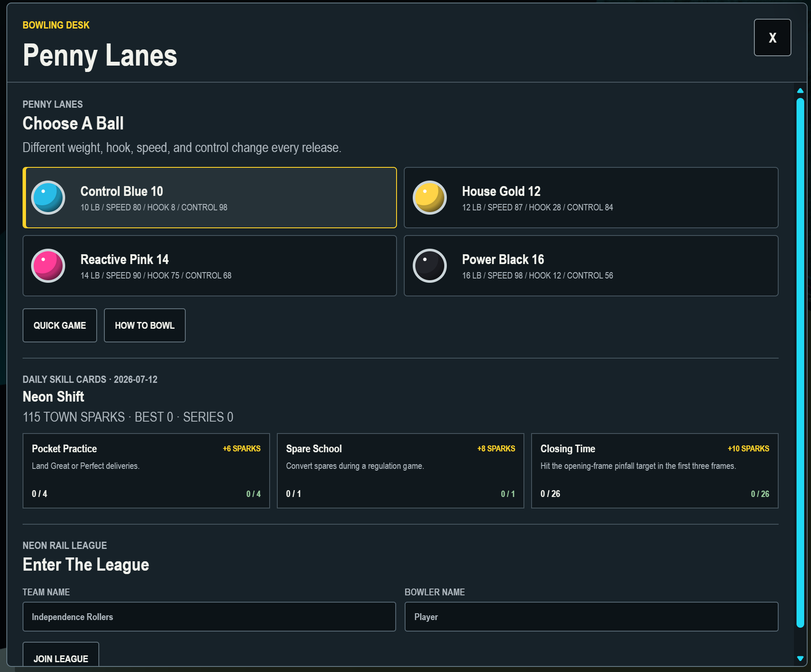Select the Power Black 16 ball icon
Viewport: 811px width, 672px height.
coord(430,266)
